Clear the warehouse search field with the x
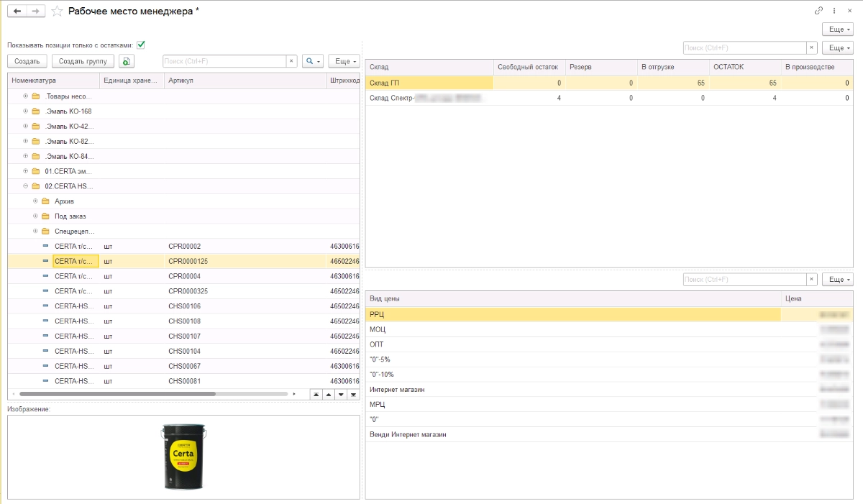This screenshot has width=863, height=504. pyautogui.click(x=812, y=47)
